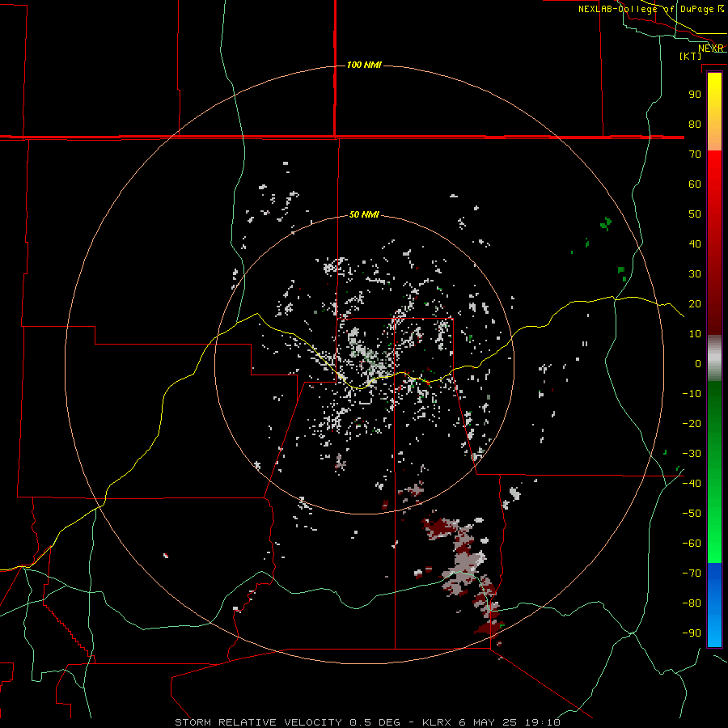This screenshot has height=728, width=728.
Task: Click the 100 NMI range ring label
Action: pos(364,65)
